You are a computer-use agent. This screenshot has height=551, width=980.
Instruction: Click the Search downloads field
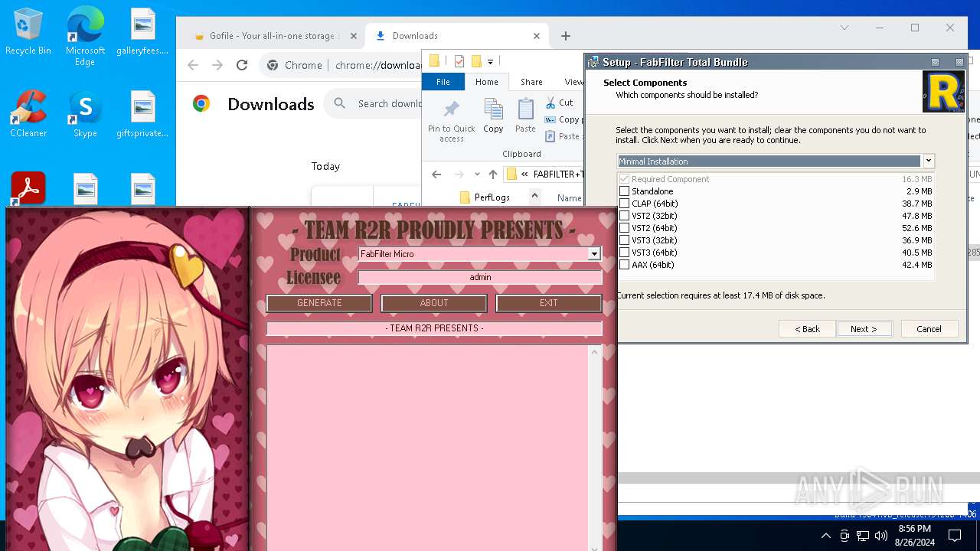390,103
